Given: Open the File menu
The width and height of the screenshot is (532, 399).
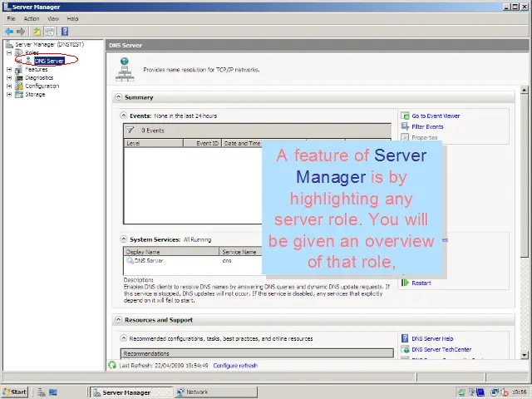Looking at the screenshot, I should (x=11, y=18).
